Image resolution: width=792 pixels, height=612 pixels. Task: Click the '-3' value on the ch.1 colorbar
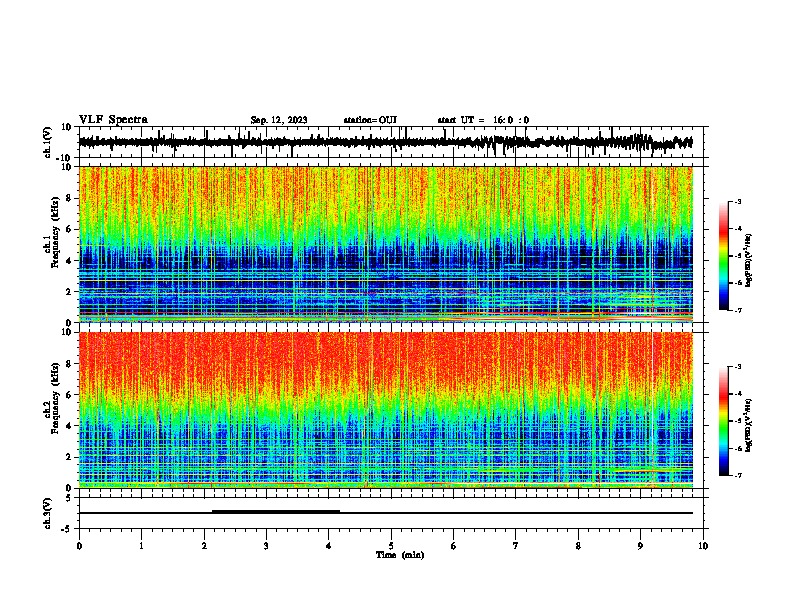pos(737,201)
